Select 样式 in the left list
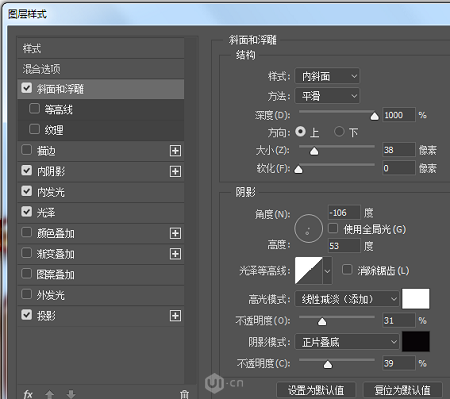The image size is (450, 399). pos(101,48)
